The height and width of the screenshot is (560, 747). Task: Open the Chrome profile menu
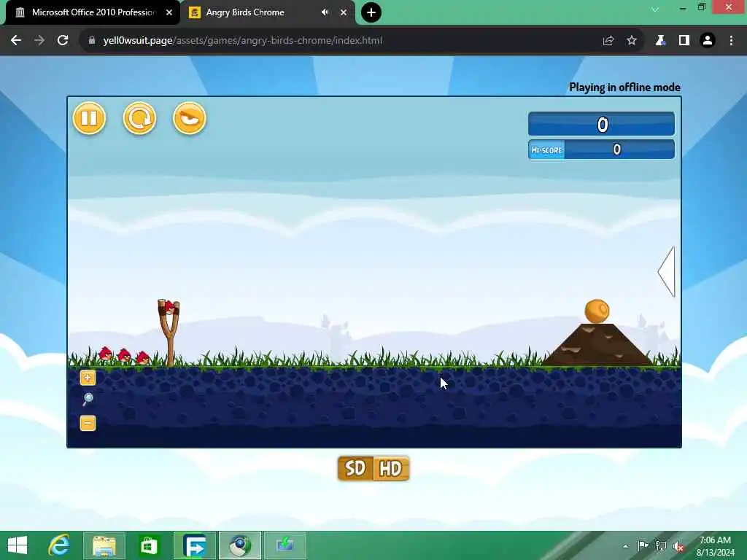708,41
